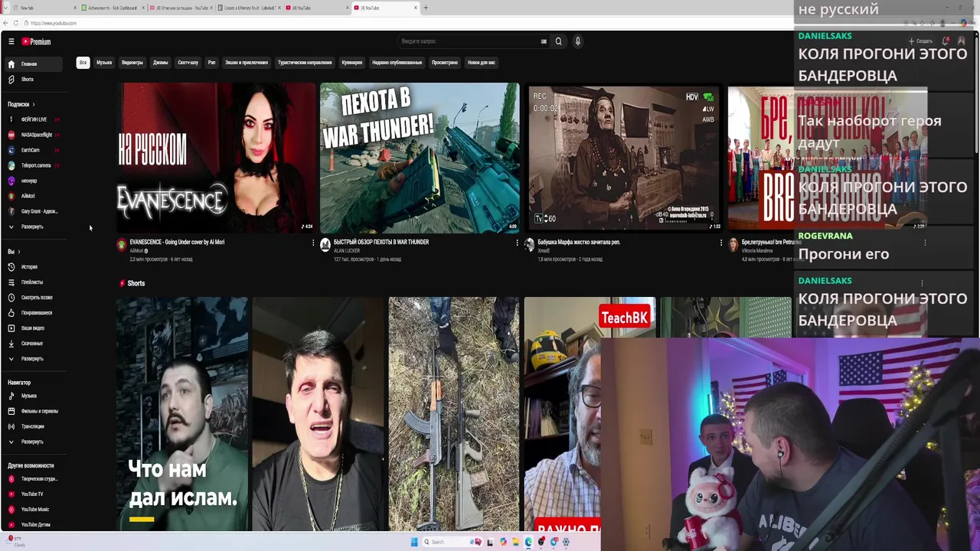Screen dimensions: 980x551
Task: Open Фильмы и сериалы in sidebar
Action: pyautogui.click(x=34, y=411)
